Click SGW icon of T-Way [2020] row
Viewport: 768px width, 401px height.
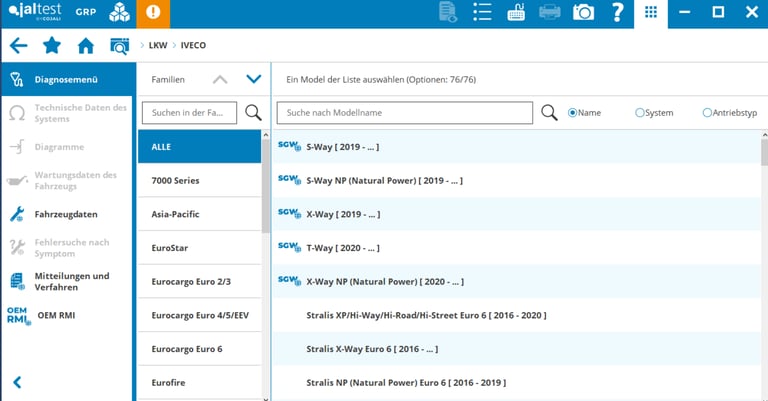pos(289,247)
